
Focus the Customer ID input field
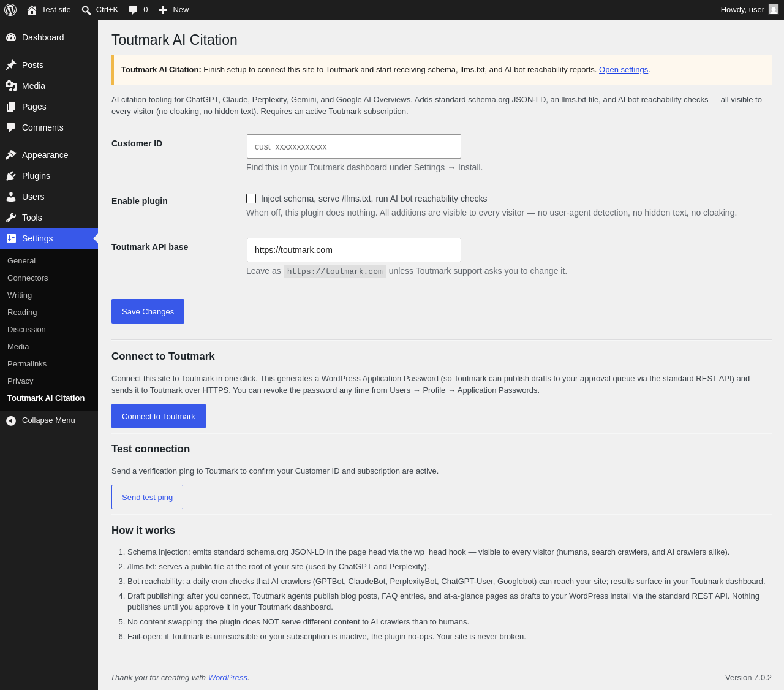354,146
